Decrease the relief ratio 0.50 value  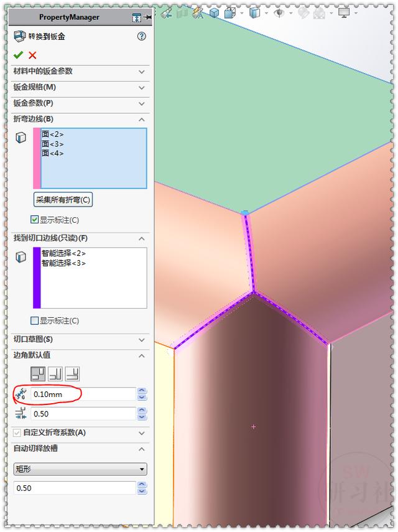pos(142,492)
